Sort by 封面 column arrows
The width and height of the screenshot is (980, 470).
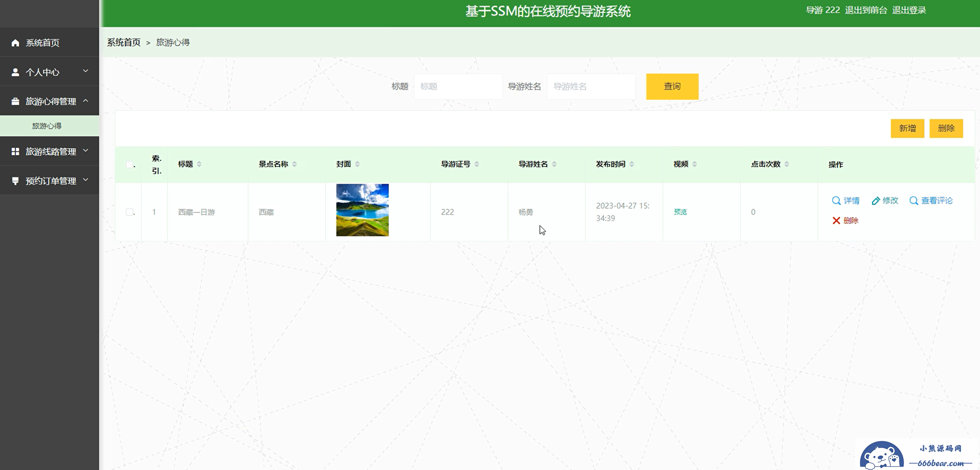[357, 164]
